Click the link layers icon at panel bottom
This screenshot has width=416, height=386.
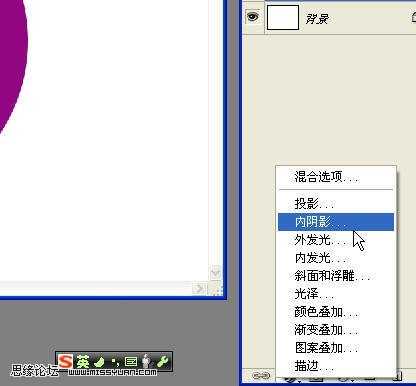click(x=261, y=376)
